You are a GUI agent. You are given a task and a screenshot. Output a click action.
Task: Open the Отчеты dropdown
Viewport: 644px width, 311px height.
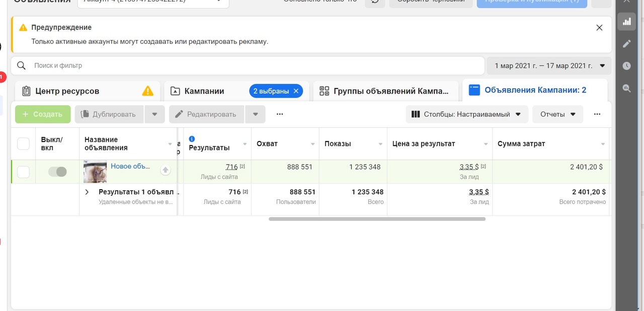click(557, 114)
